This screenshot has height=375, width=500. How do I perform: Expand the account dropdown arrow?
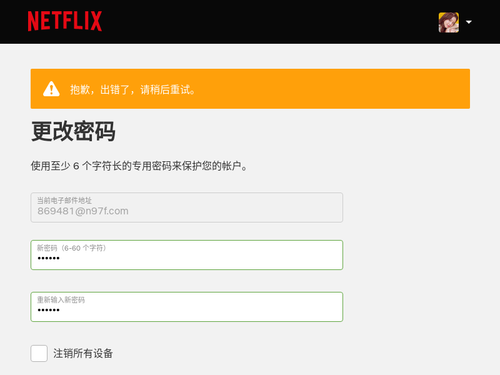coord(469,22)
